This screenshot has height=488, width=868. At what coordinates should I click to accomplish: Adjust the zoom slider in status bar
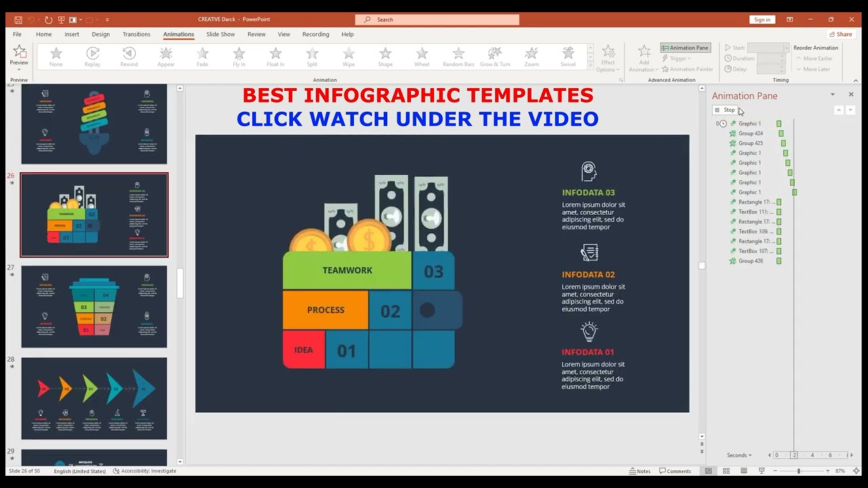point(798,471)
